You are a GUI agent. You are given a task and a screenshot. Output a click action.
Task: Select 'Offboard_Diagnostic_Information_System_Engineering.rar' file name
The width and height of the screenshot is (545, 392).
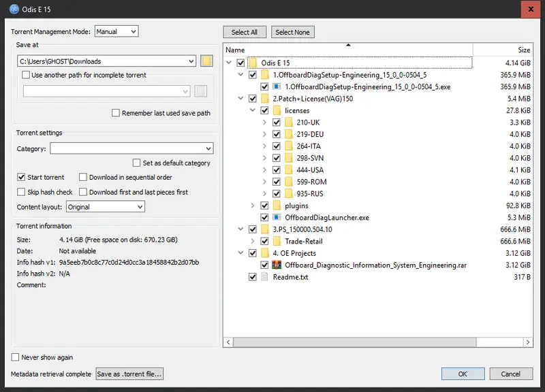(x=376, y=265)
